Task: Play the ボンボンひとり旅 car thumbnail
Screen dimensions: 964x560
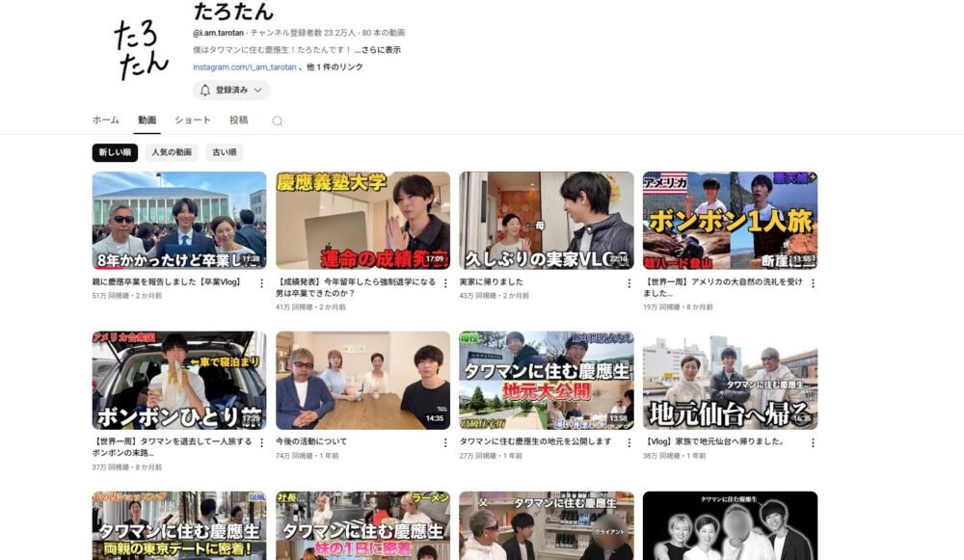Action: tap(179, 381)
